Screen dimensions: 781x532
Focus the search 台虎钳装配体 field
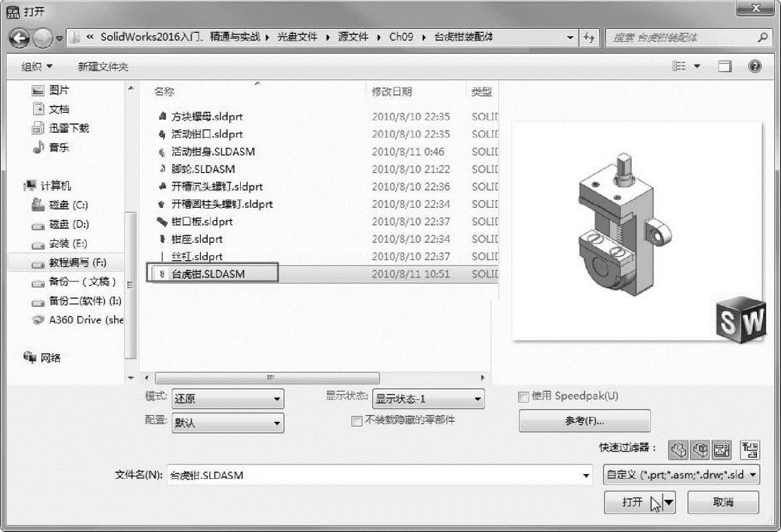pyautogui.click(x=687, y=37)
